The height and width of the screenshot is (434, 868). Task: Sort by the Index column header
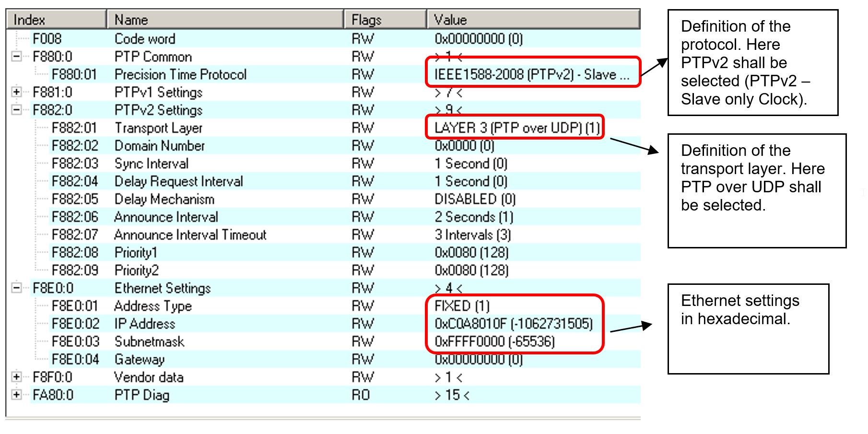[x=56, y=20]
